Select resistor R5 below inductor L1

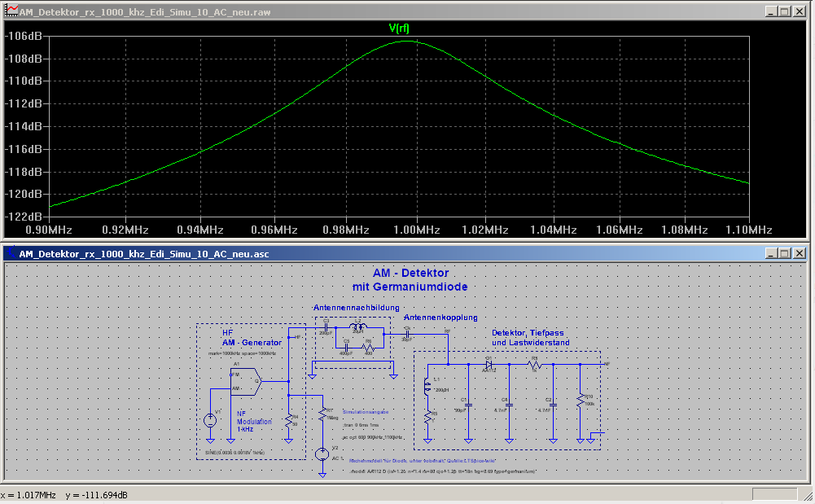[x=427, y=419]
